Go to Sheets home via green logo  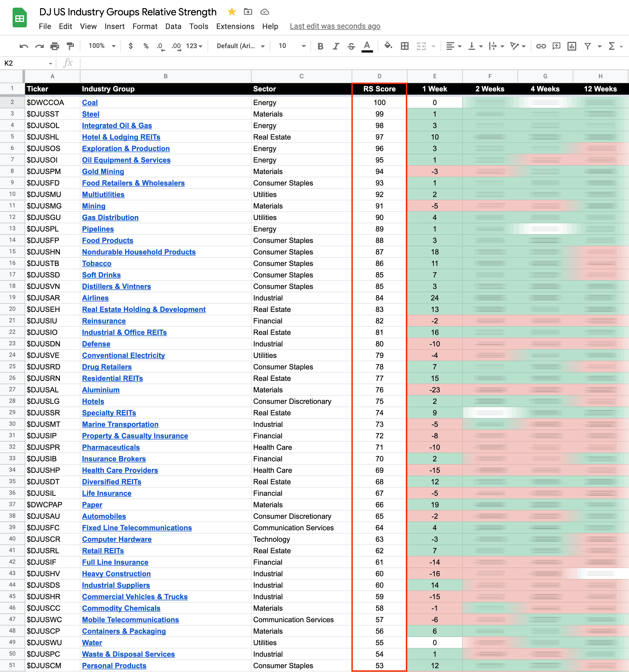click(x=20, y=18)
